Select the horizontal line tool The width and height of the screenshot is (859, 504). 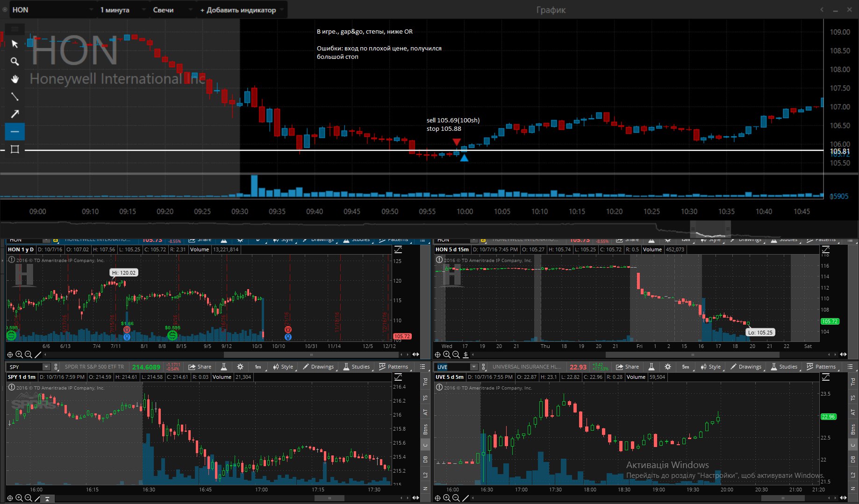tap(14, 132)
